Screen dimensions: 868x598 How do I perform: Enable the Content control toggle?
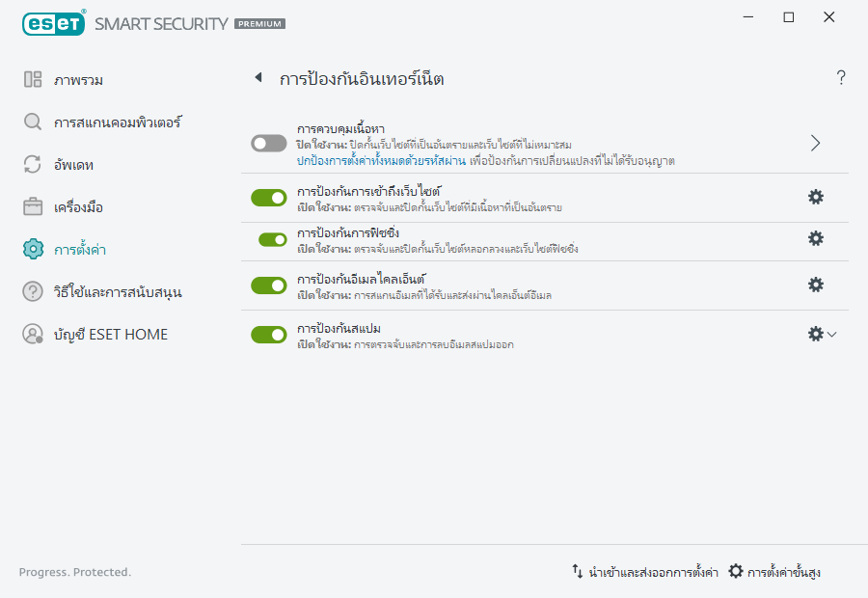[x=269, y=142]
